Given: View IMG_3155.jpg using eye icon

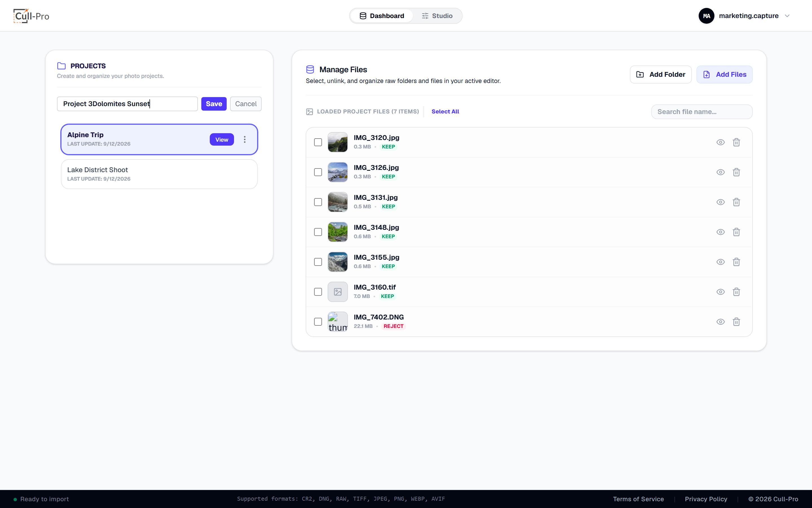Looking at the screenshot, I should coord(720,262).
